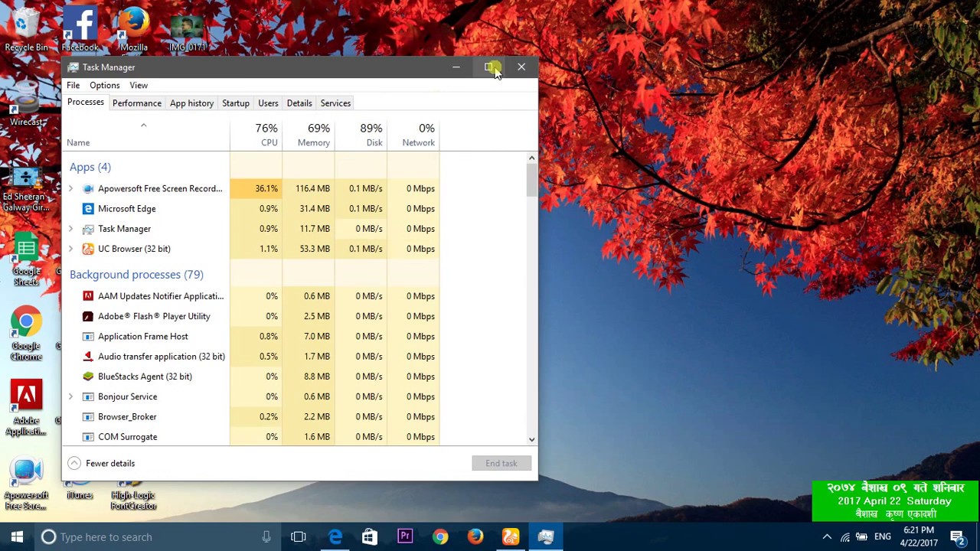The height and width of the screenshot is (551, 980).
Task: Click the Windows Start button
Action: coord(17,536)
